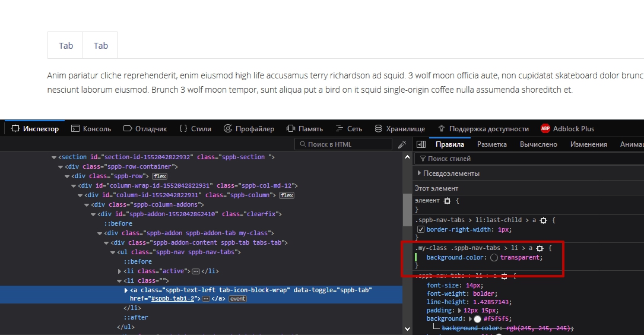The height and width of the screenshot is (335, 644).
Task: Click the transparent color swatch
Action: coord(494,257)
